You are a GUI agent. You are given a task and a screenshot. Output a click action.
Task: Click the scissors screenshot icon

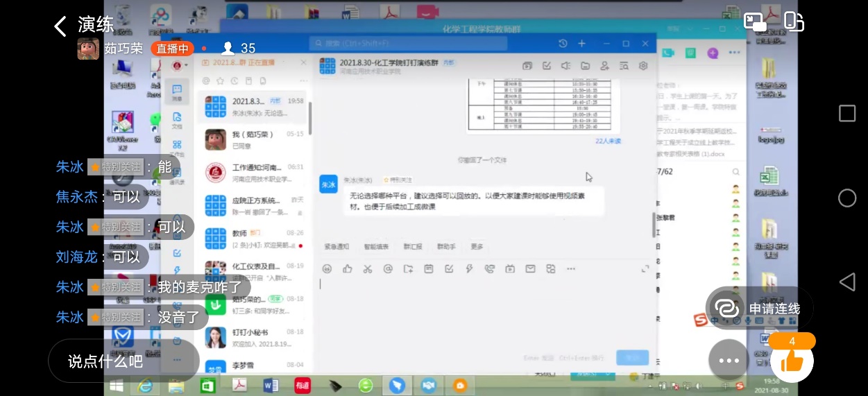click(368, 269)
